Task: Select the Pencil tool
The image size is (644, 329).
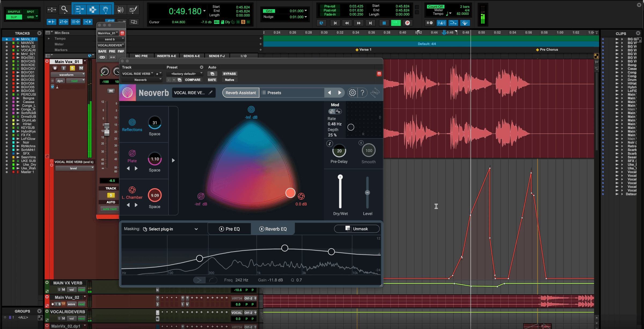Action: [x=133, y=10]
